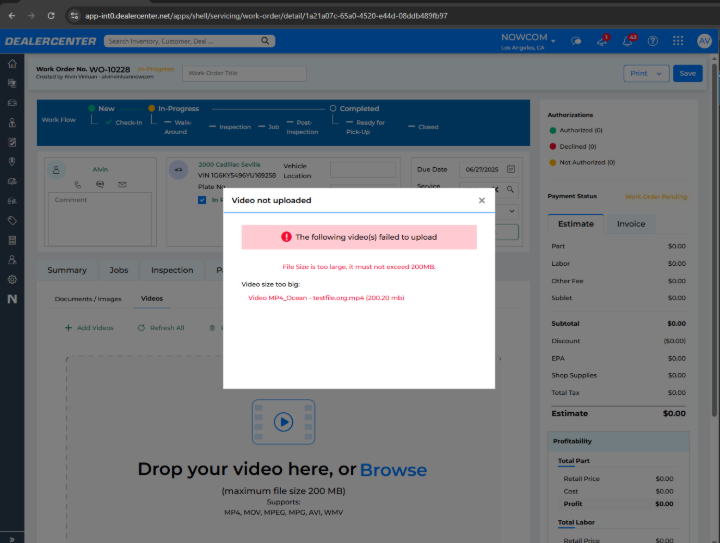This screenshot has height=543, width=720.
Task: Click the customer avatar icon beside Alvin
Action: pyautogui.click(x=56, y=170)
